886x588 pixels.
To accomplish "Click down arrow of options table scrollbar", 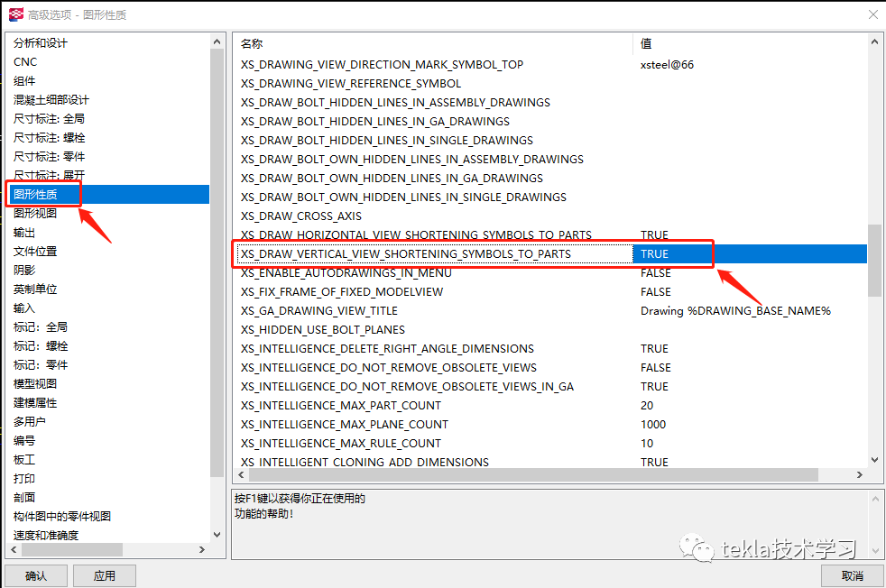I will (874, 460).
